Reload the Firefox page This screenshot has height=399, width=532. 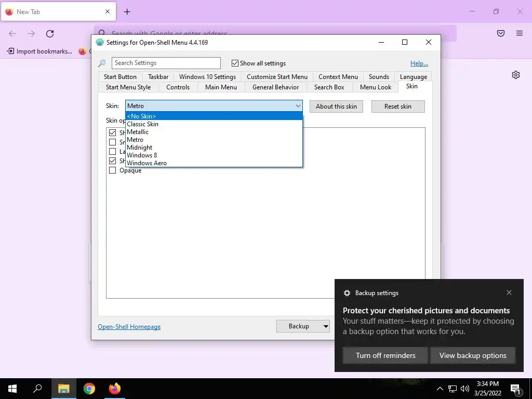50,34
